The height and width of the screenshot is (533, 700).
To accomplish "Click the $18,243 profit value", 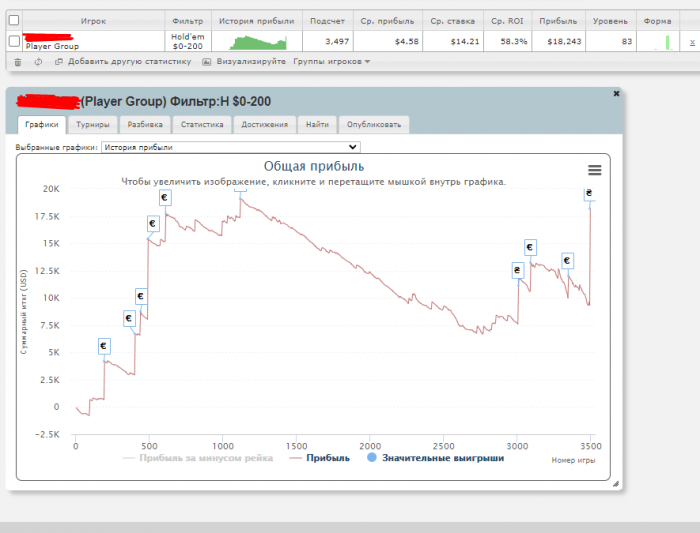I will (564, 42).
